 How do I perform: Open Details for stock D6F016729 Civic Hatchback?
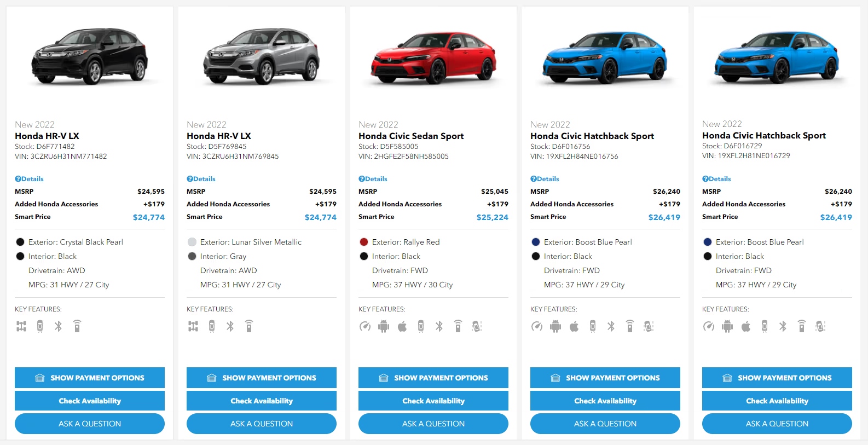click(717, 179)
